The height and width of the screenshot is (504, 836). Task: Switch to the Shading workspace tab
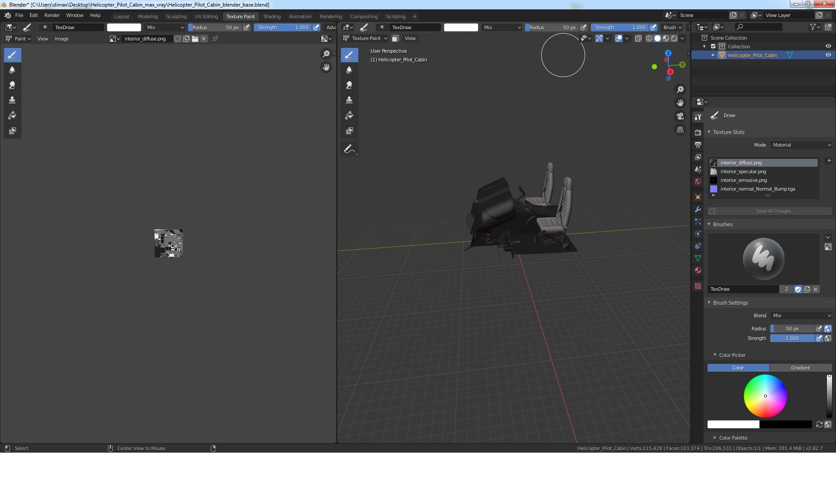272,17
